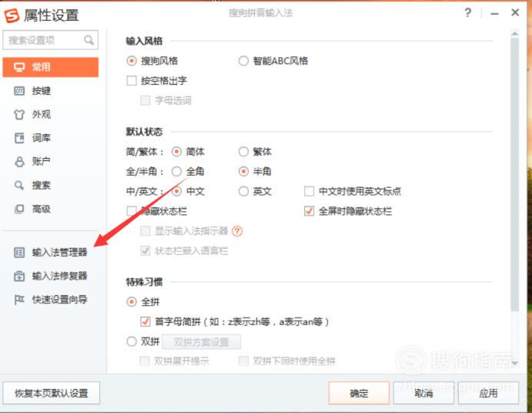Select the 搜狗风格 radio button
The height and width of the screenshot is (413, 532).
click(132, 61)
